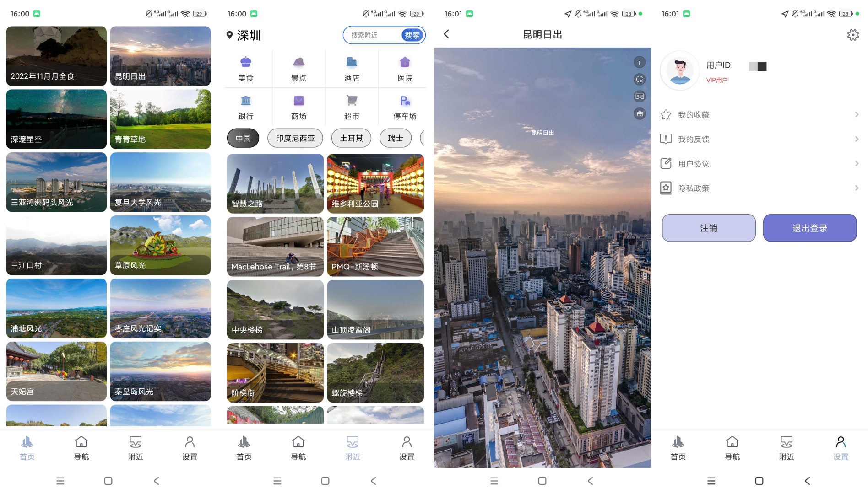Select the 瑞士 country chip

coord(396,138)
